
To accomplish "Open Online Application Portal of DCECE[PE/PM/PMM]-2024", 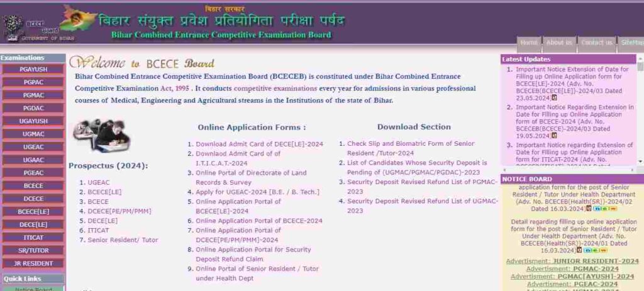I will click(x=238, y=235).
